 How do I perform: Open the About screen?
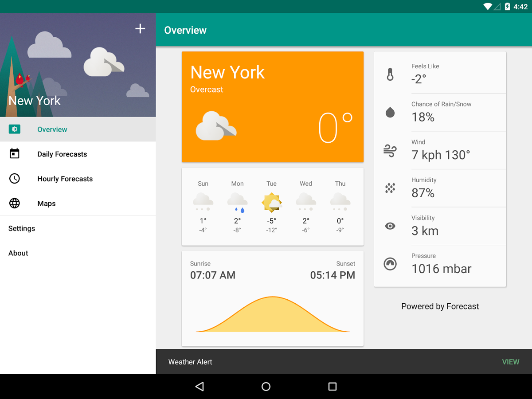(18, 253)
